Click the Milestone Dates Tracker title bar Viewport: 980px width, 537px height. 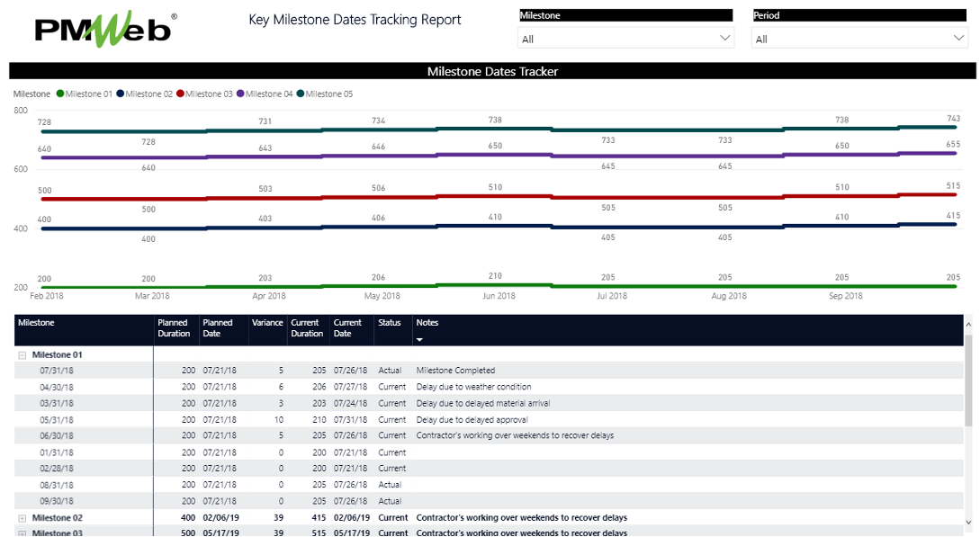click(x=492, y=71)
